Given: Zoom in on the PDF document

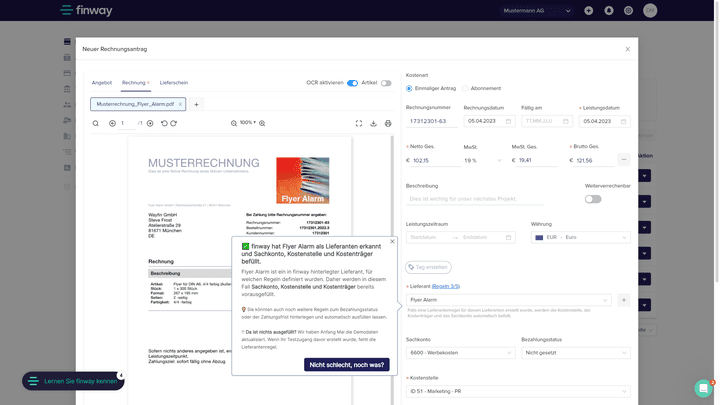Looking at the screenshot, I should click(x=262, y=123).
